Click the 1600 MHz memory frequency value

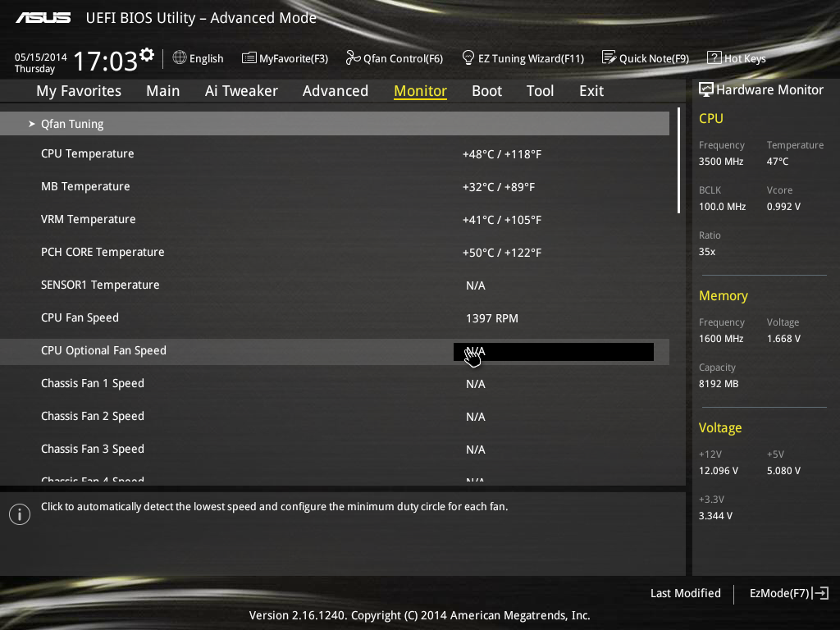coord(720,339)
